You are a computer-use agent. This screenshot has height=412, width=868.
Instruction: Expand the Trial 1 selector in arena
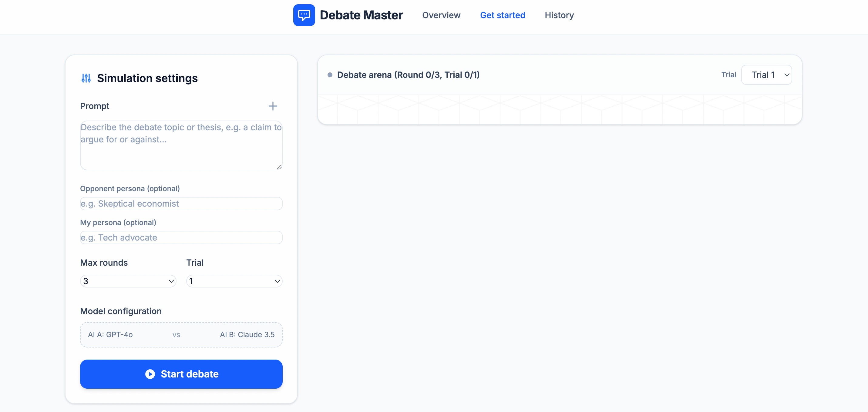click(766, 75)
